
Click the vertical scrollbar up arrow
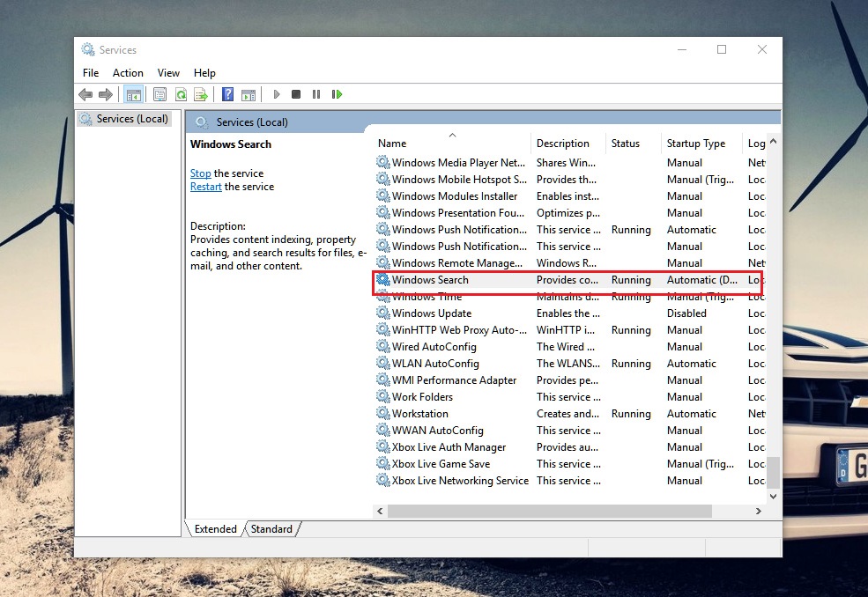pyautogui.click(x=774, y=141)
